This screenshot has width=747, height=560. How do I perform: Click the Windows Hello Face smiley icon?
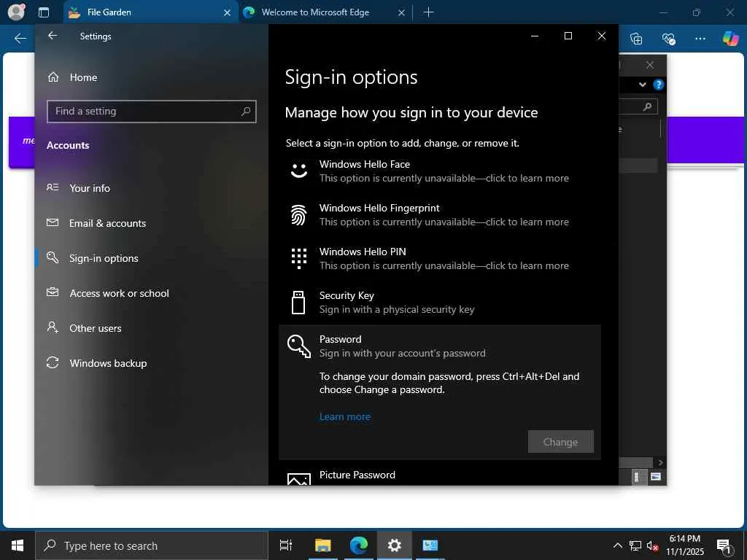coord(299,171)
